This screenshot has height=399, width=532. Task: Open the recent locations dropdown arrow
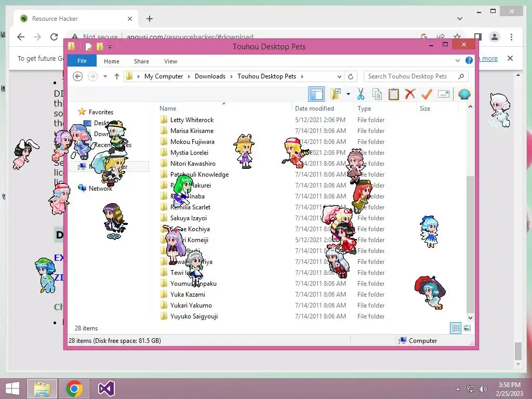[105, 76]
